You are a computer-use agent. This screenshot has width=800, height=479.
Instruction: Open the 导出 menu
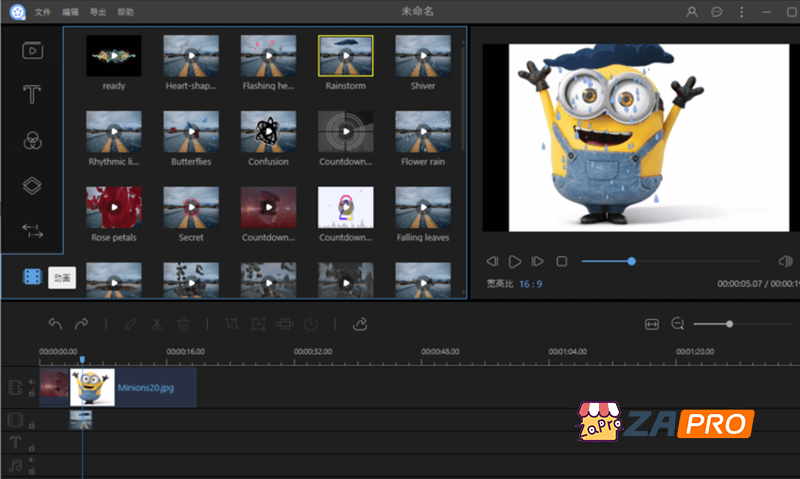click(x=97, y=12)
